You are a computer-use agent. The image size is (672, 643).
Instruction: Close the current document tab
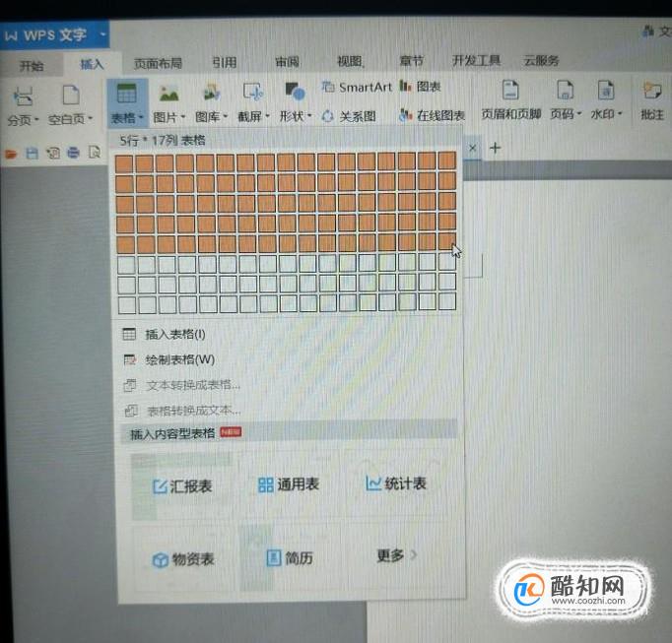tap(472, 149)
